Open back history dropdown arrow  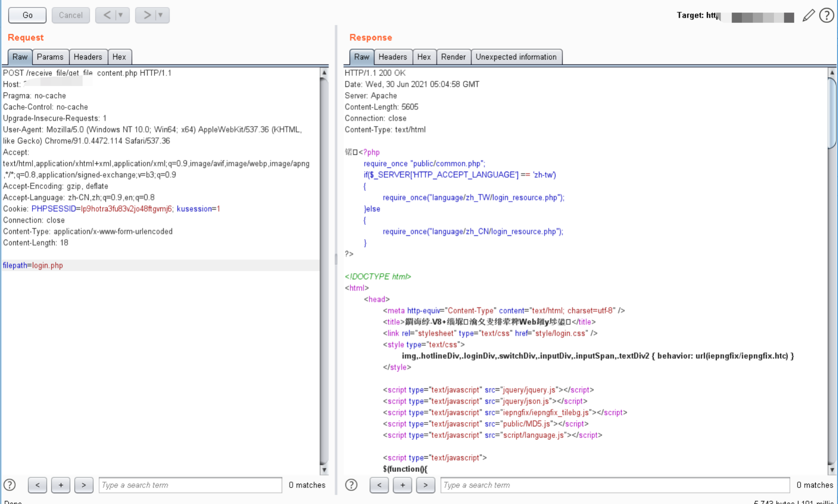click(x=121, y=15)
